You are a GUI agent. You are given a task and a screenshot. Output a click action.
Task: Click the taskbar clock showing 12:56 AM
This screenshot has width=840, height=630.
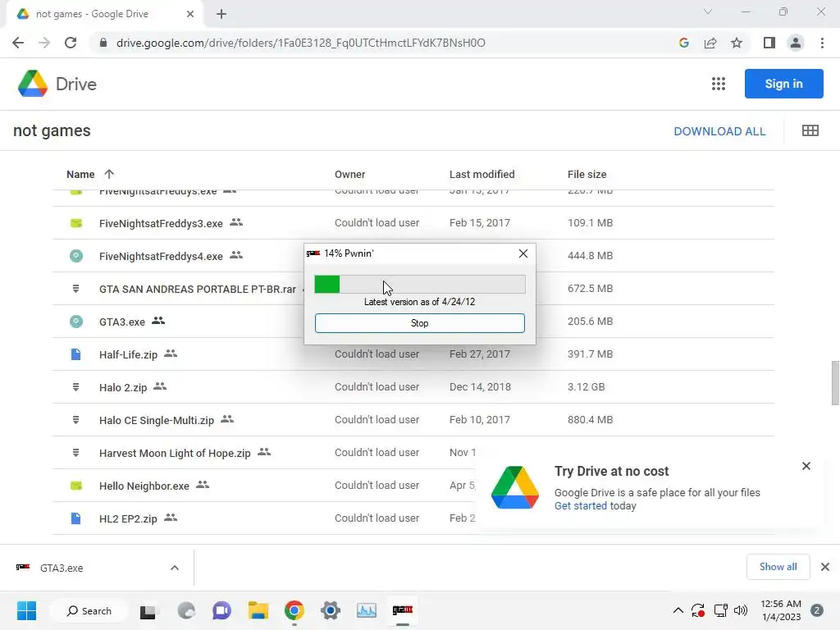(781, 610)
